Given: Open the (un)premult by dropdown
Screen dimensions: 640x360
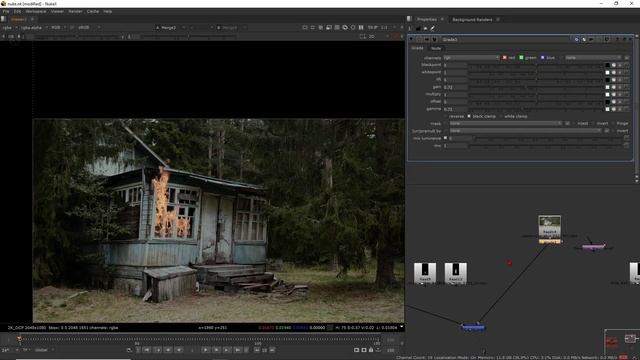Looking at the screenshot, I should point(525,131).
